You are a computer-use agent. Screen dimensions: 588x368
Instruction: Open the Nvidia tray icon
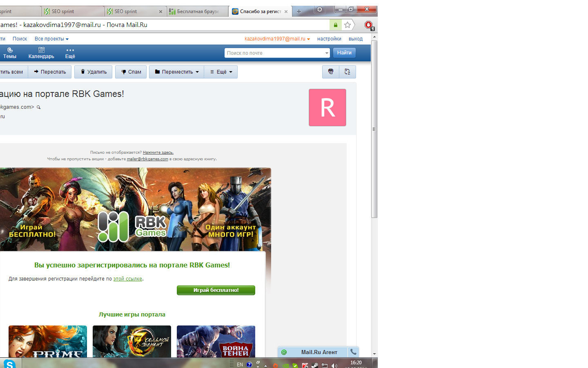click(285, 366)
